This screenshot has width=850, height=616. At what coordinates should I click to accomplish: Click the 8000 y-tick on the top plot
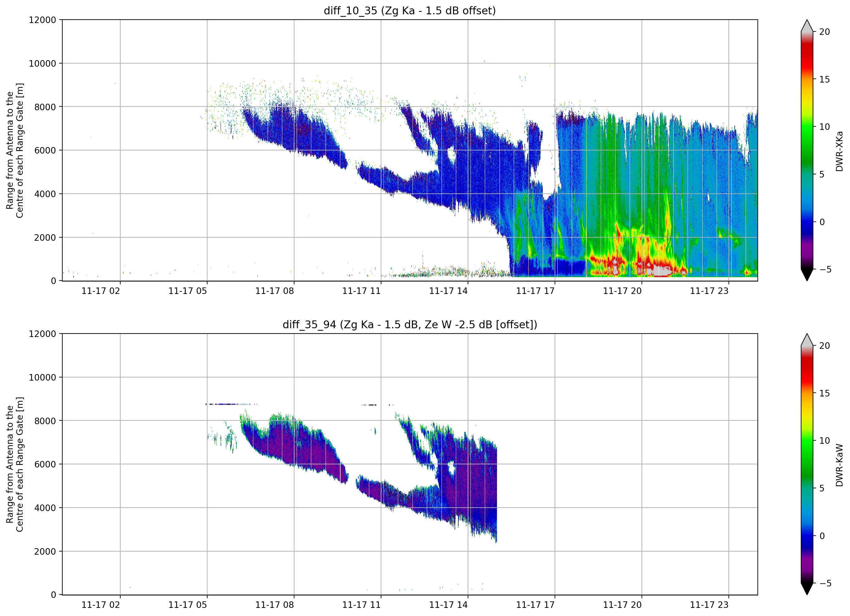(45, 107)
